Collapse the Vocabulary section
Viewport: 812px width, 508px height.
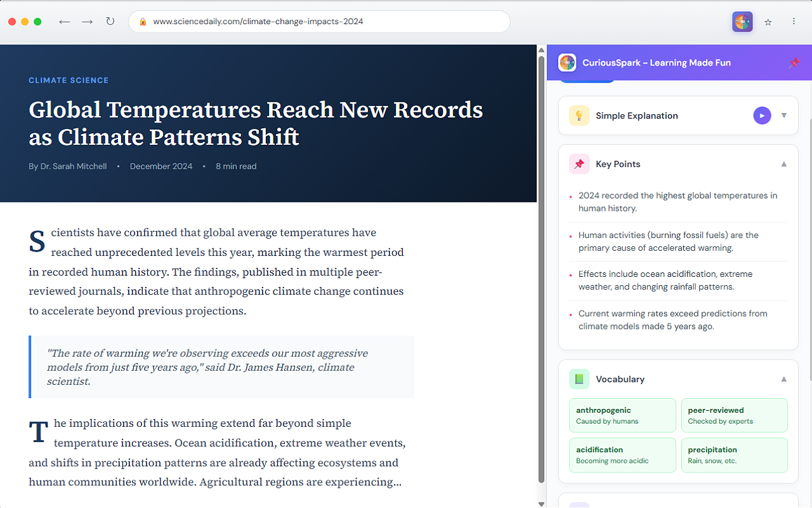point(783,378)
